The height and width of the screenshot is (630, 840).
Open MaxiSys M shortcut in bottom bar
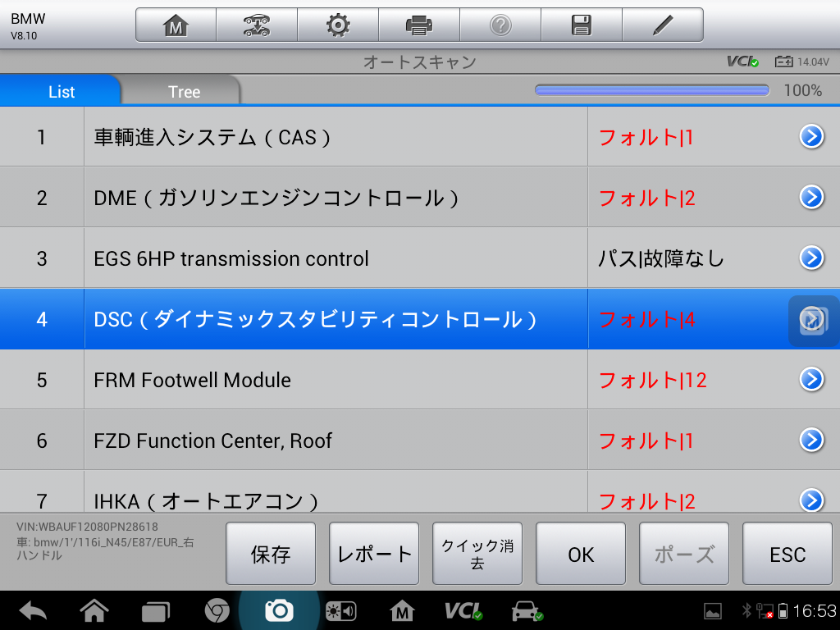click(x=402, y=610)
